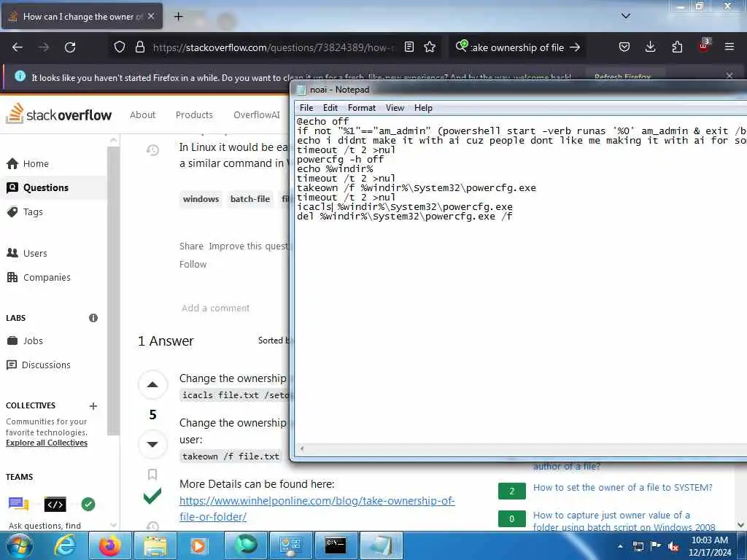Click Follow under the question

coord(193,264)
